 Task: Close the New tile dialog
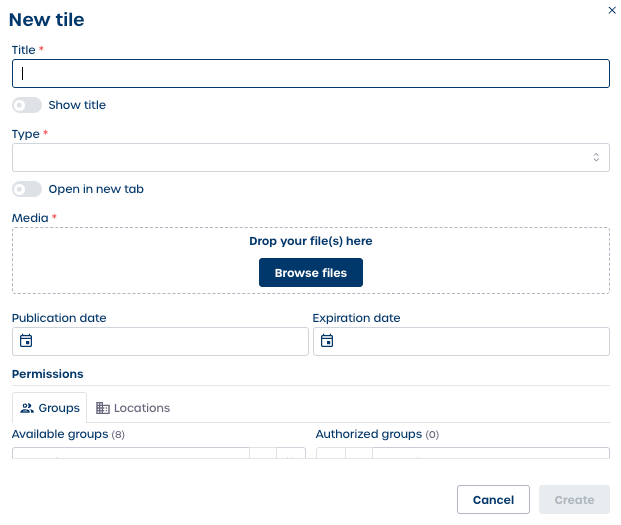coord(612,10)
